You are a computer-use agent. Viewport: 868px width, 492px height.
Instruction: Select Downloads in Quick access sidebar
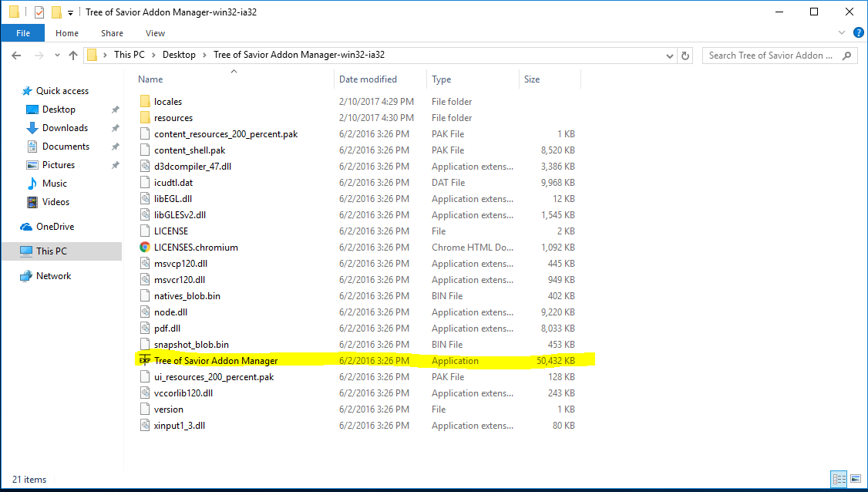pyautogui.click(x=65, y=128)
